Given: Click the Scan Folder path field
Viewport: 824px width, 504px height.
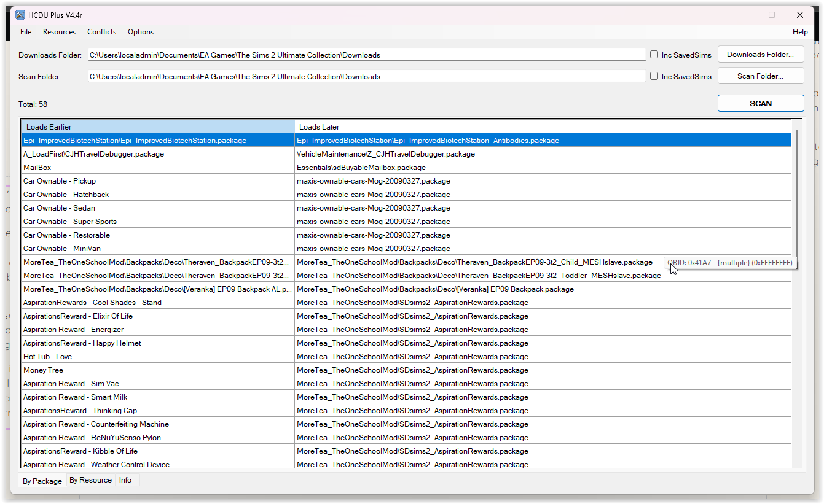Looking at the screenshot, I should point(366,77).
